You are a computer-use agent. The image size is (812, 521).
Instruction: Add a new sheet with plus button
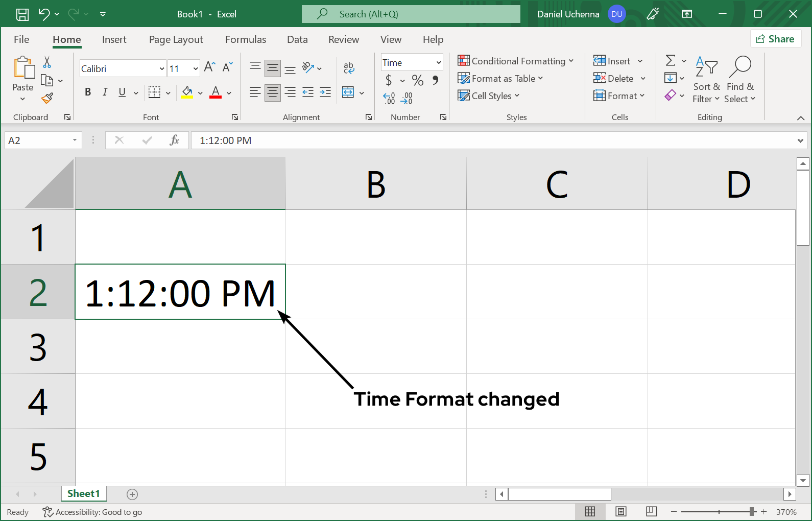pyautogui.click(x=132, y=494)
